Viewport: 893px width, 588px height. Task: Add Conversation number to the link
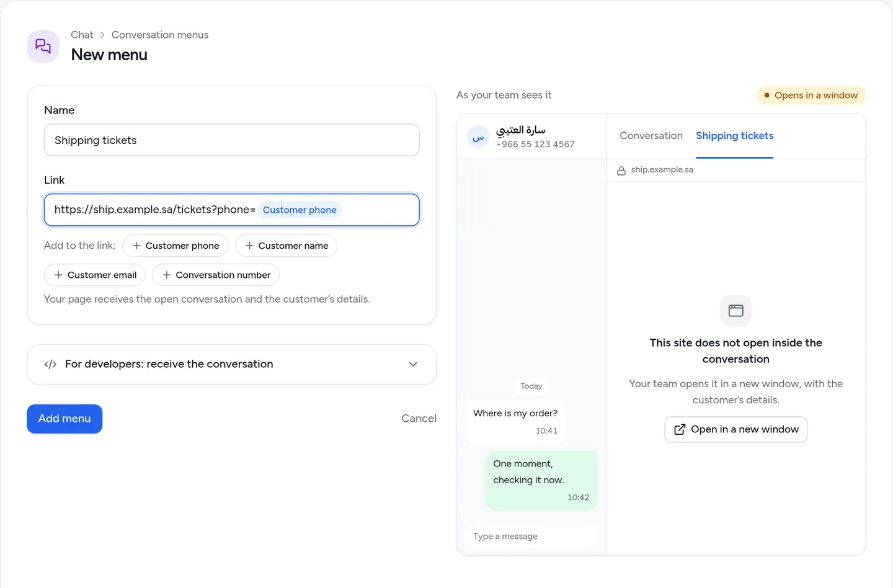coord(216,275)
